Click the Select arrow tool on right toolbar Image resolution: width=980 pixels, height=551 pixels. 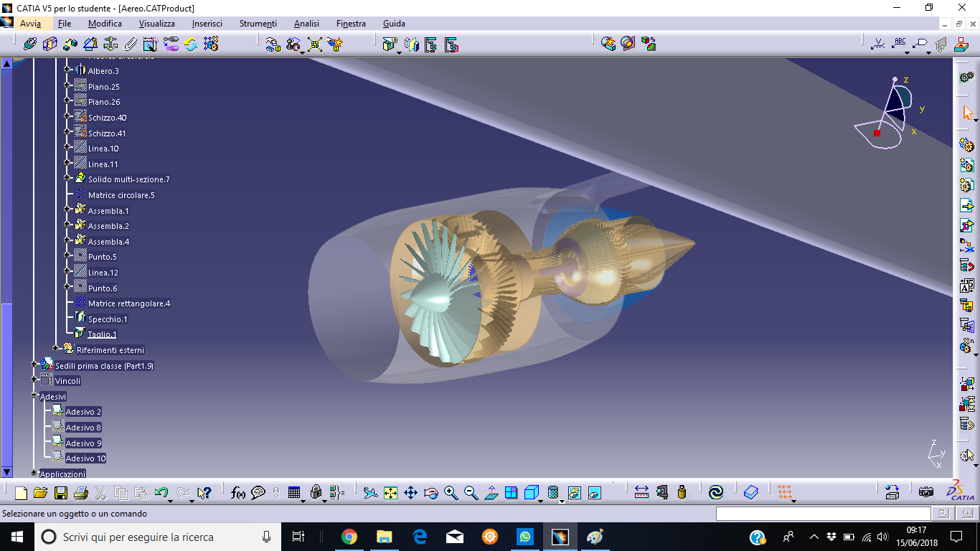[967, 113]
